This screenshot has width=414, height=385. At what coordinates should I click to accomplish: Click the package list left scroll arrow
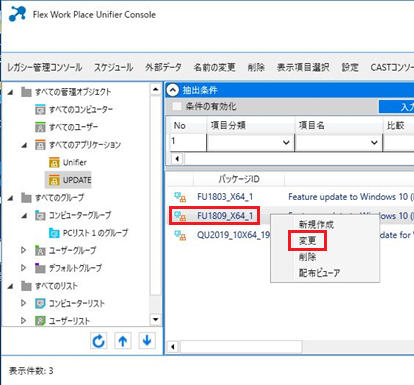click(x=173, y=347)
